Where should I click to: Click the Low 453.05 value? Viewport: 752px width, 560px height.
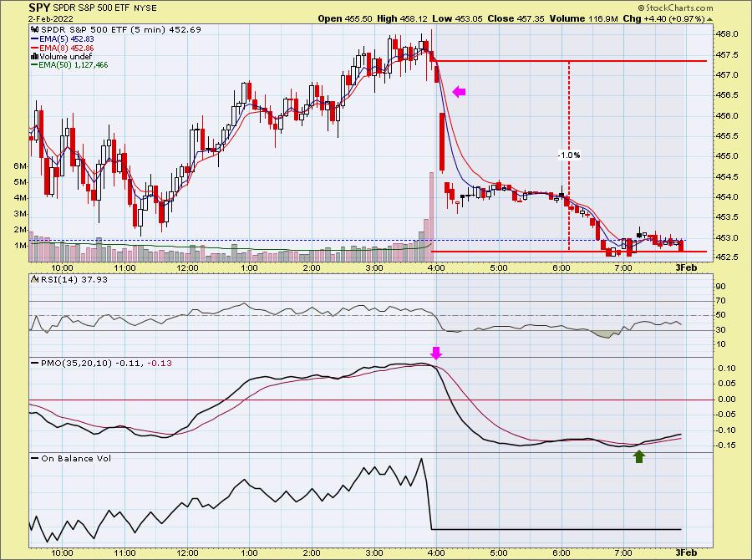[x=457, y=18]
